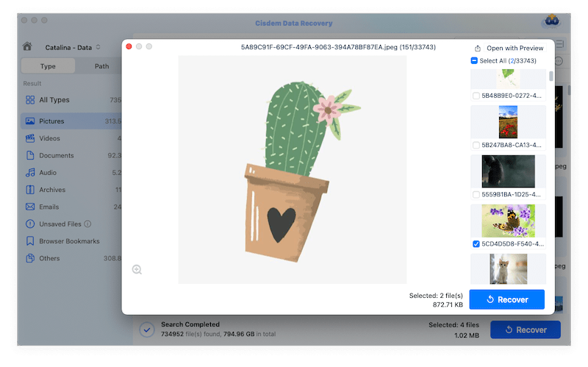The height and width of the screenshot is (367, 588).
Task: Check the 5B48B9E0-0272-4... file checkbox
Action: tap(476, 96)
